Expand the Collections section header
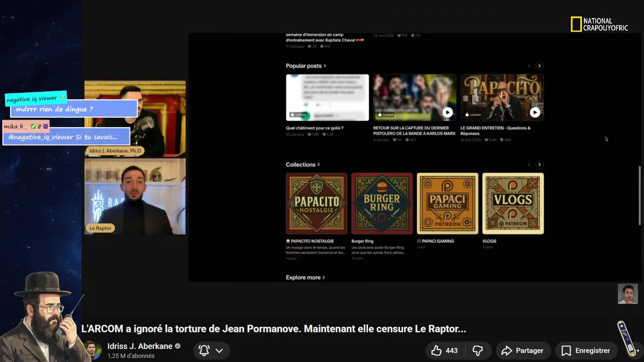 [303, 164]
